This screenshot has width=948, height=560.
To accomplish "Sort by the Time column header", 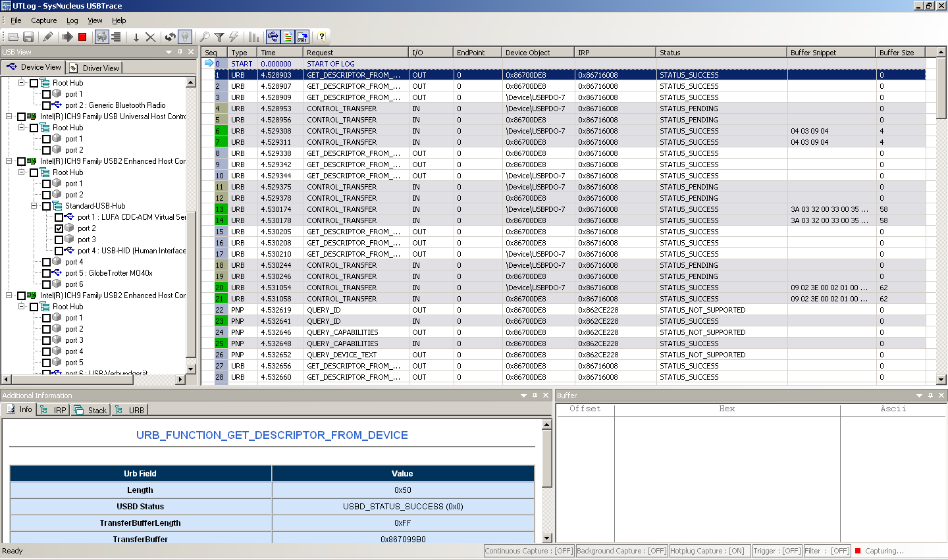I will (x=280, y=53).
